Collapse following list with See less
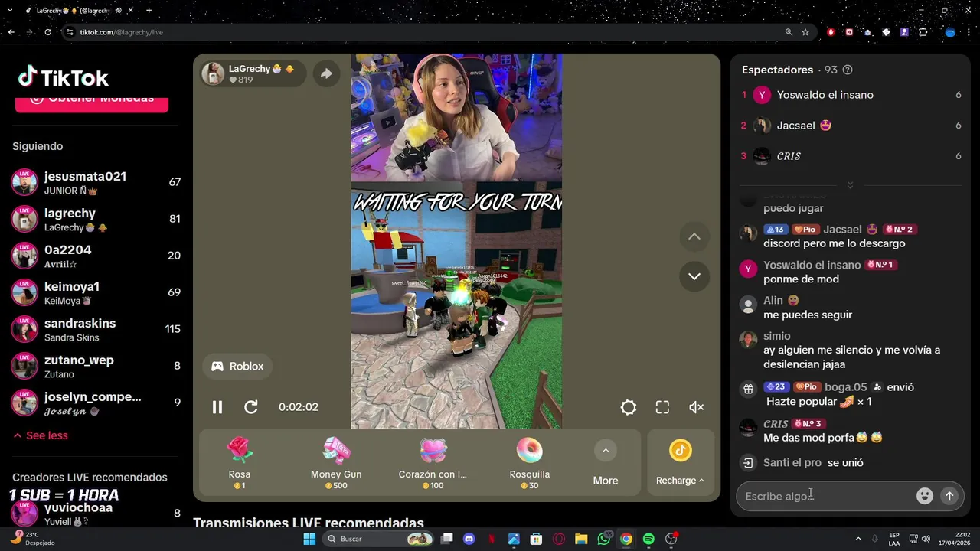Image resolution: width=980 pixels, height=551 pixels. 41,435
